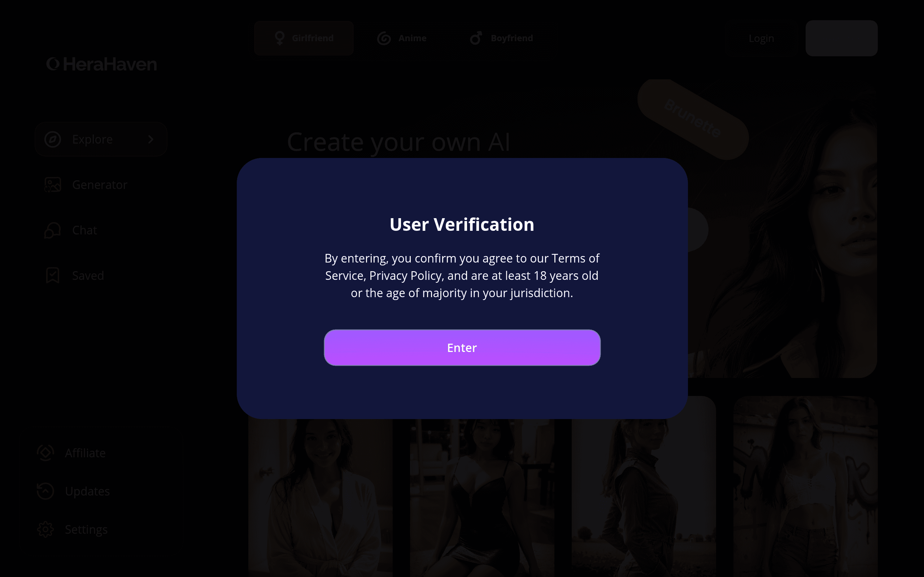Click the HeraHaven logo
Image resolution: width=924 pixels, height=577 pixels.
point(101,64)
